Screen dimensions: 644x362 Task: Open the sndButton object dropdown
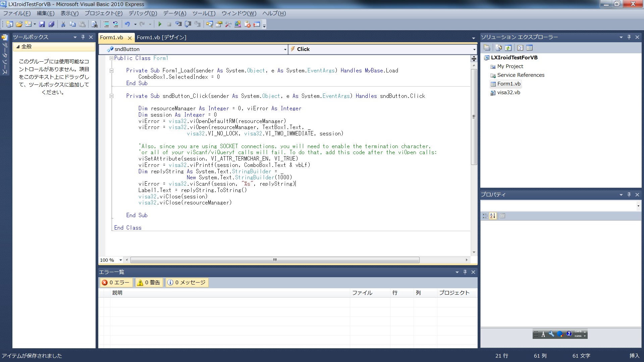pyautogui.click(x=285, y=49)
